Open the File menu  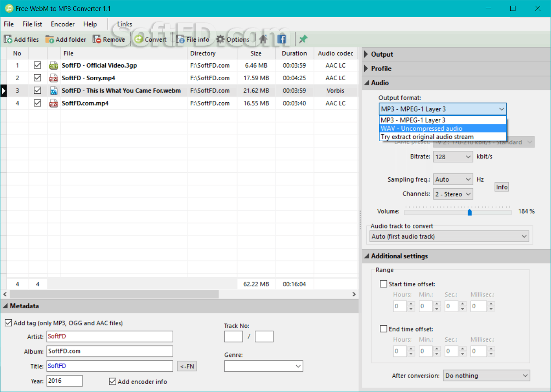point(9,24)
